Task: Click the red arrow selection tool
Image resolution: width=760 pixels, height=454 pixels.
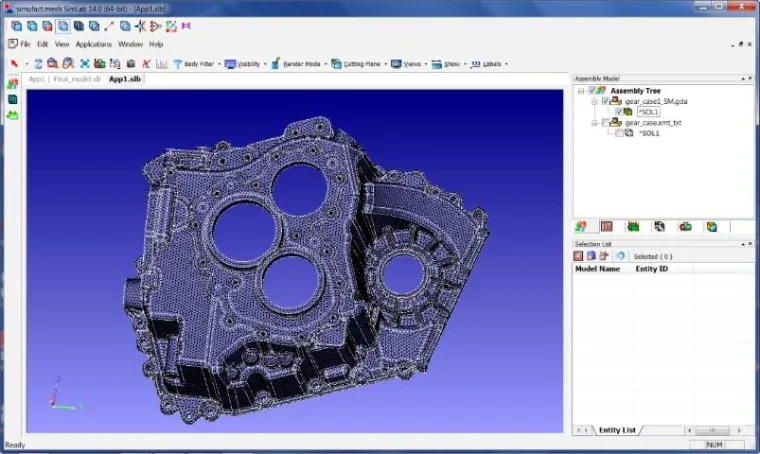Action: point(14,63)
